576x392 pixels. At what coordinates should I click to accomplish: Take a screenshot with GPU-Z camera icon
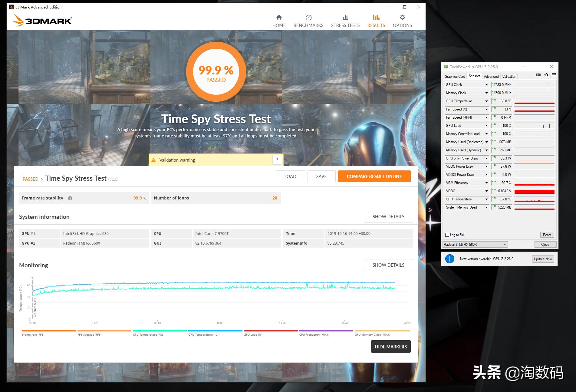(x=538, y=75)
